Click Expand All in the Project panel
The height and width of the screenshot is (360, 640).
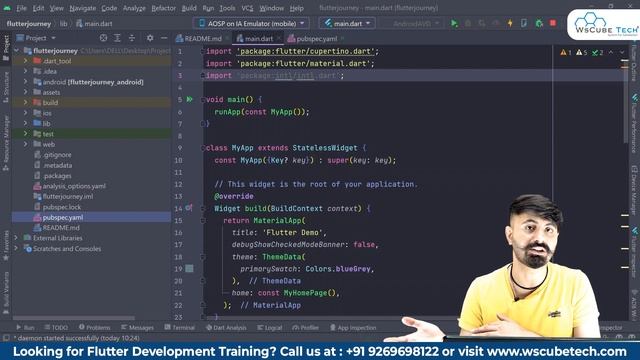[117, 38]
